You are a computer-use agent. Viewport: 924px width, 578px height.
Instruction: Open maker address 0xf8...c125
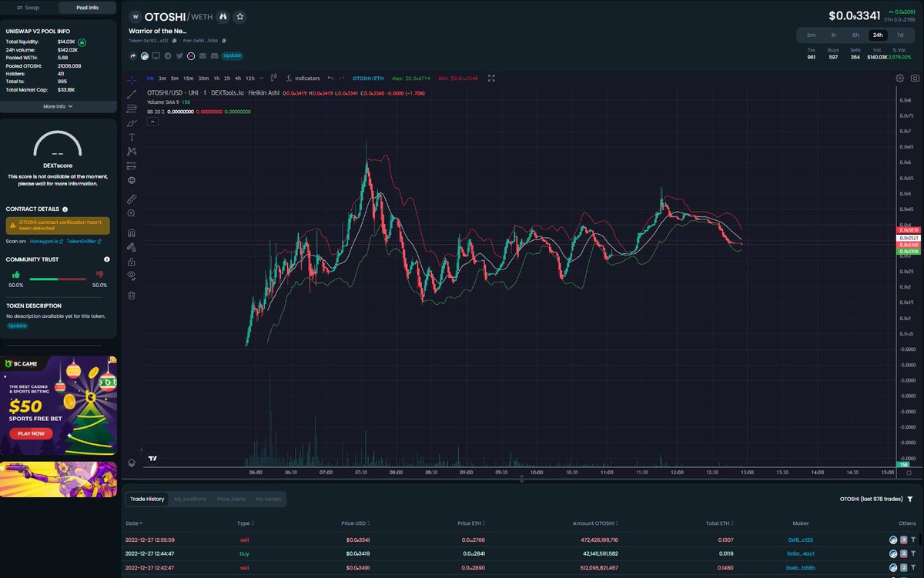[x=801, y=540]
